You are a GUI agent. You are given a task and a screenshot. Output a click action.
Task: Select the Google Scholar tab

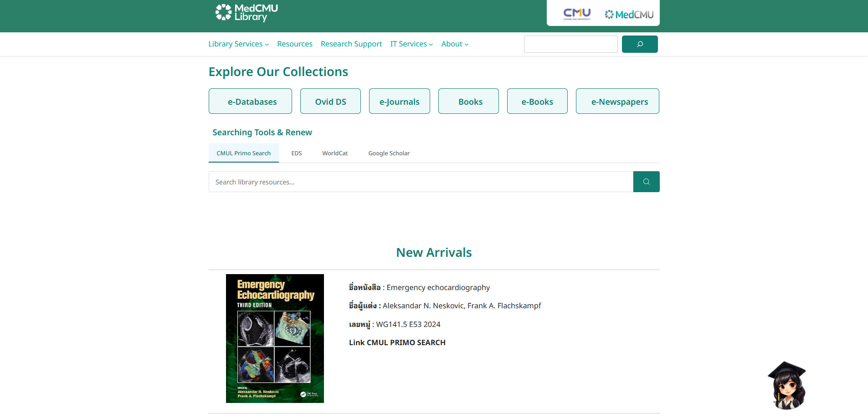[389, 153]
